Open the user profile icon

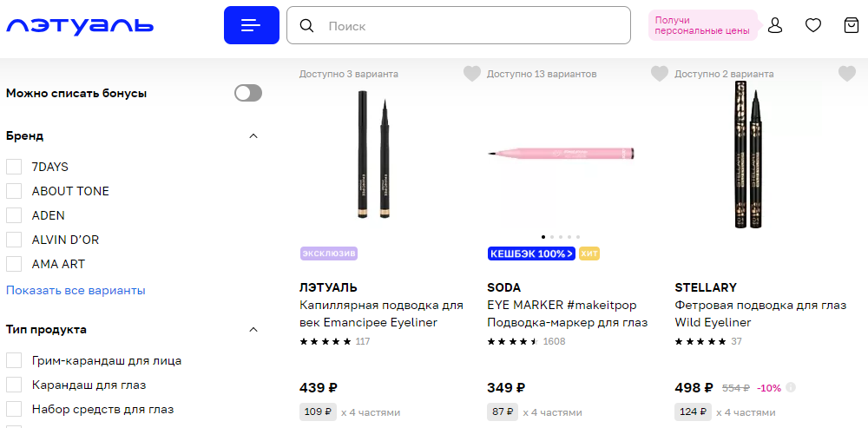[775, 25]
